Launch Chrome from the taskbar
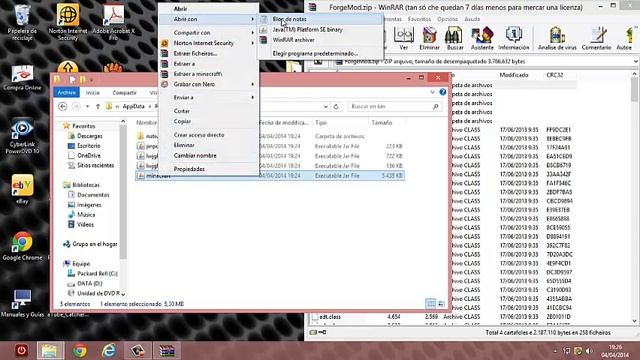Image resolution: width=640 pixels, height=360 pixels. coord(80,350)
